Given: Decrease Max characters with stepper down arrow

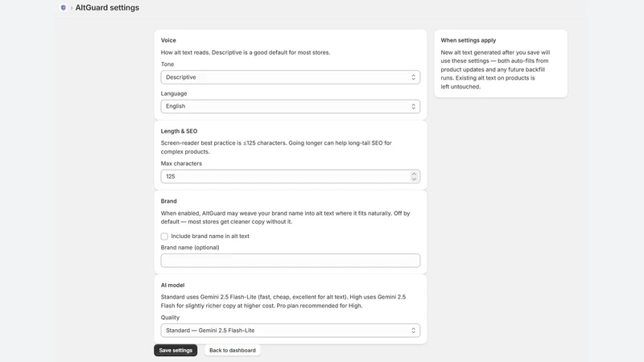Looking at the screenshot, I should point(414,179).
